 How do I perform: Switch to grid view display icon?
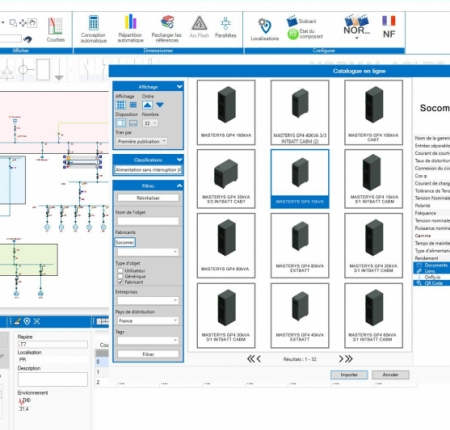pos(121,105)
